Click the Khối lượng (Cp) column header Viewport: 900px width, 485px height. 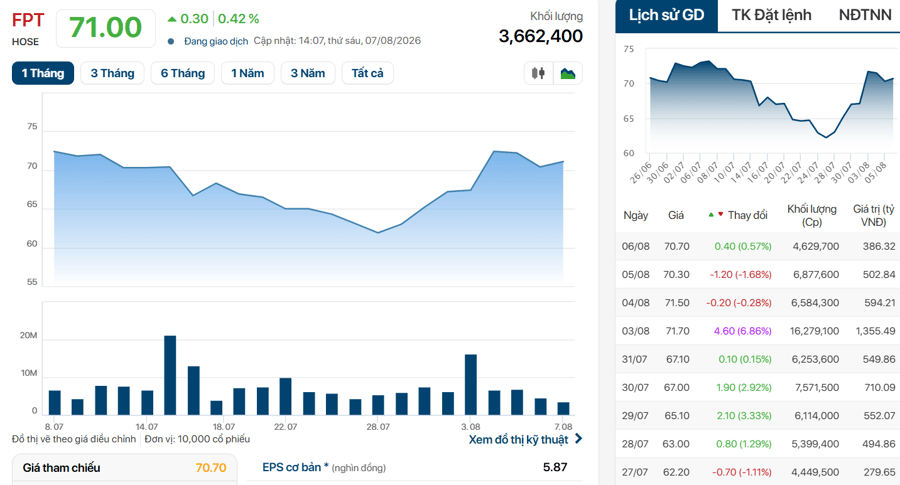[812, 215]
